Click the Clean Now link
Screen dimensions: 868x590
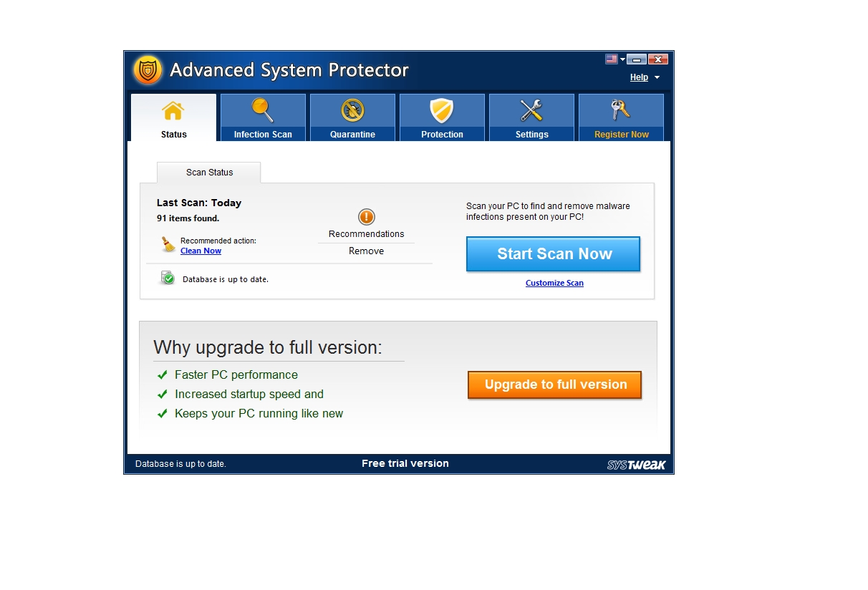(x=201, y=251)
